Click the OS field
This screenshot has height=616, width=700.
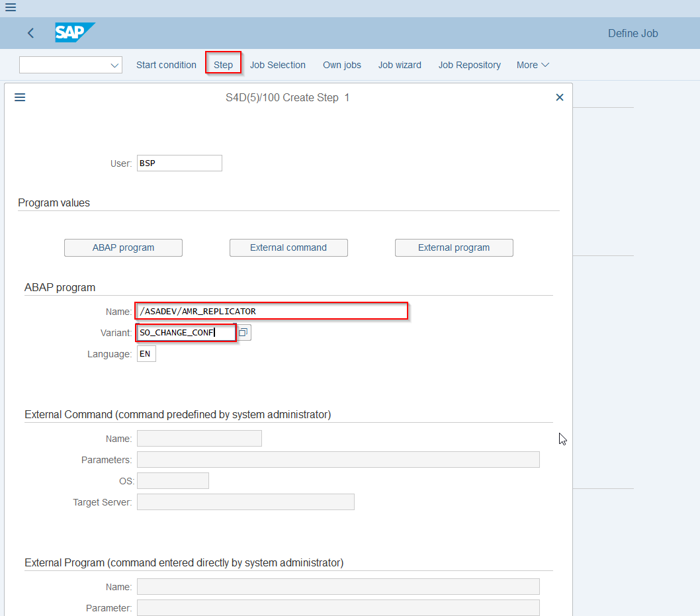[x=173, y=481]
